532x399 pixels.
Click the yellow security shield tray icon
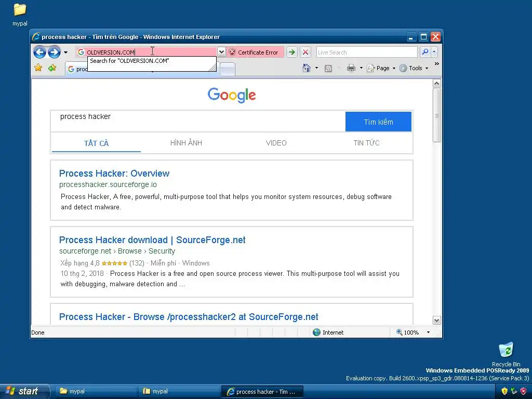pos(504,391)
